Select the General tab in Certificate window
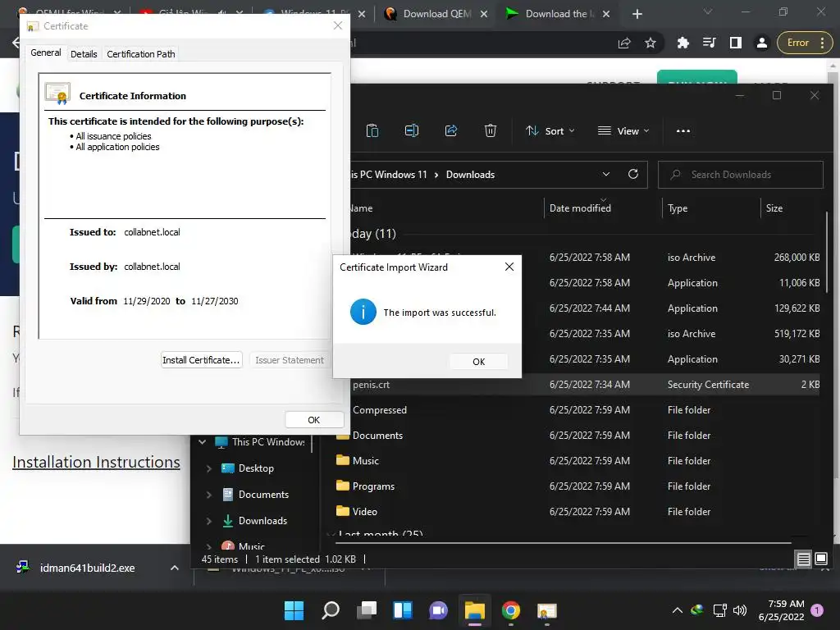840x630 pixels. click(46, 52)
